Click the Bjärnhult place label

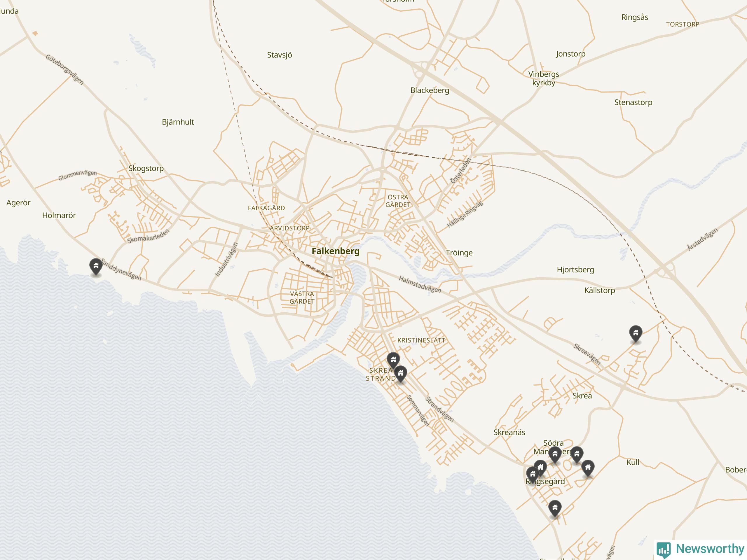pos(178,122)
